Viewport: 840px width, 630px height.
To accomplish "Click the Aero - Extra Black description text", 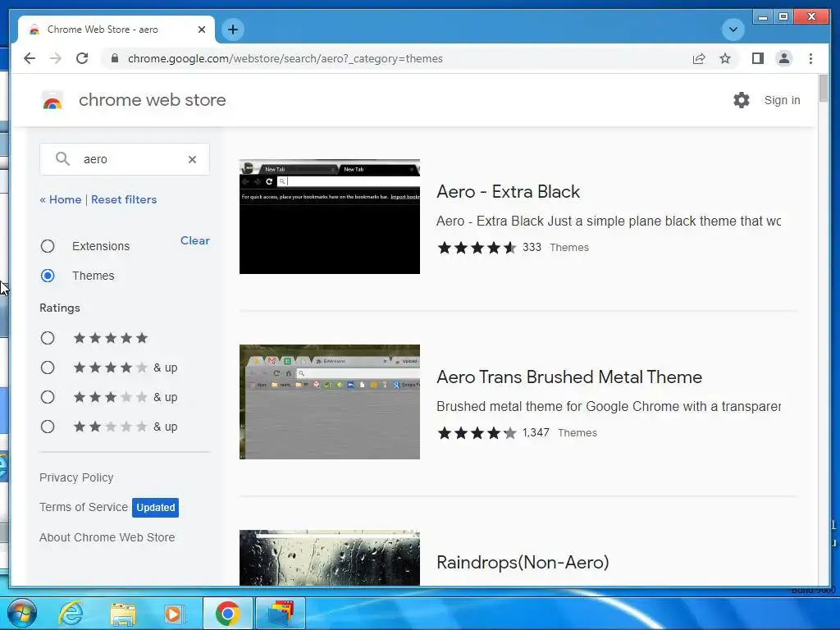I will pos(609,221).
